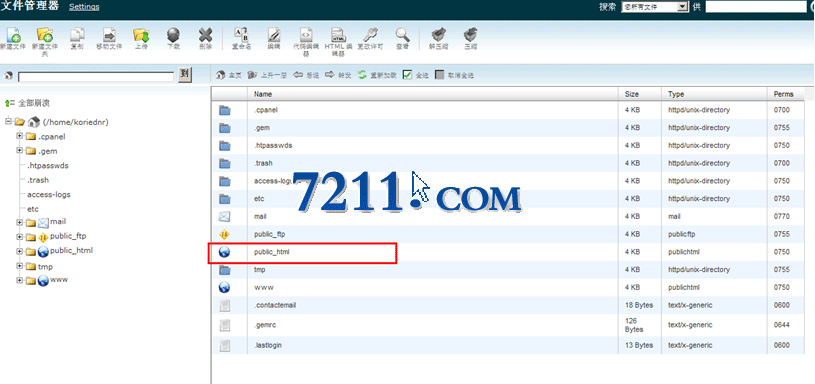Click the public_ftp row icon in list
This screenshot has height=384, width=815.
pos(225,234)
